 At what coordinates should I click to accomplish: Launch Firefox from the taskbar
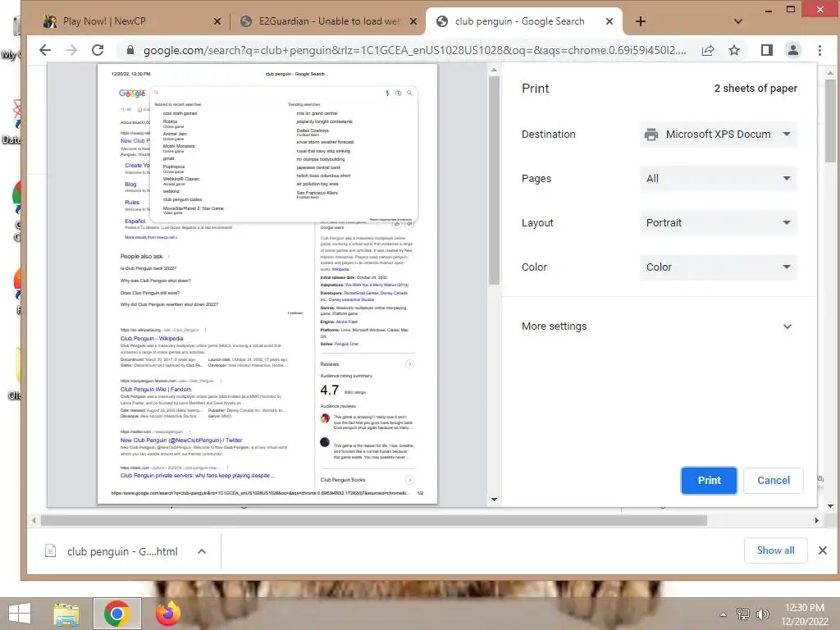(x=167, y=614)
